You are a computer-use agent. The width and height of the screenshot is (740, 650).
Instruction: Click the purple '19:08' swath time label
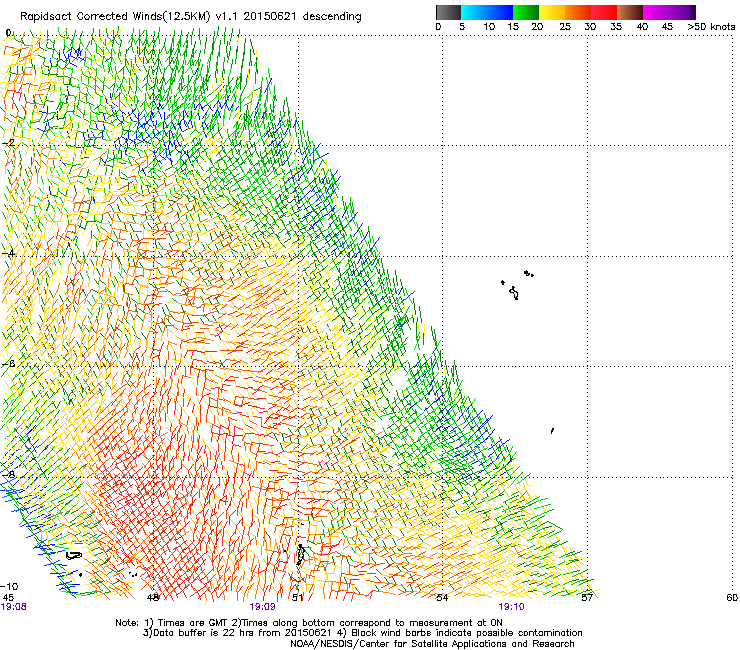click(14, 607)
